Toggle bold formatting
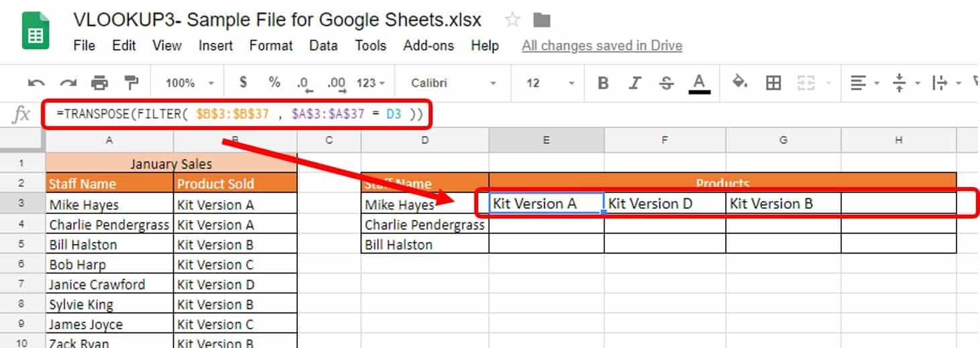 [x=603, y=83]
